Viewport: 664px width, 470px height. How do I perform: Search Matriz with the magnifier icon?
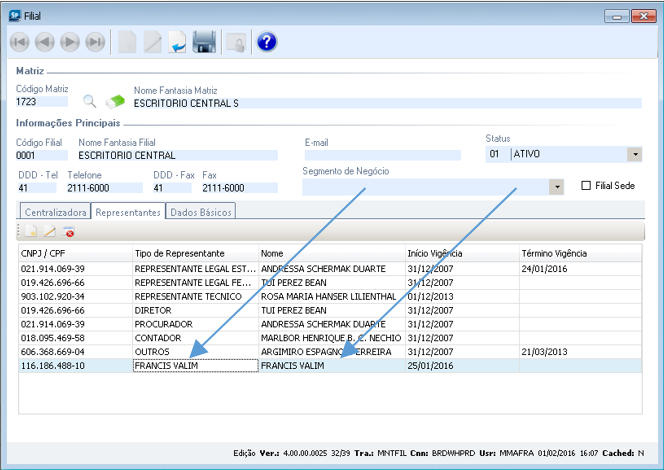[x=90, y=101]
